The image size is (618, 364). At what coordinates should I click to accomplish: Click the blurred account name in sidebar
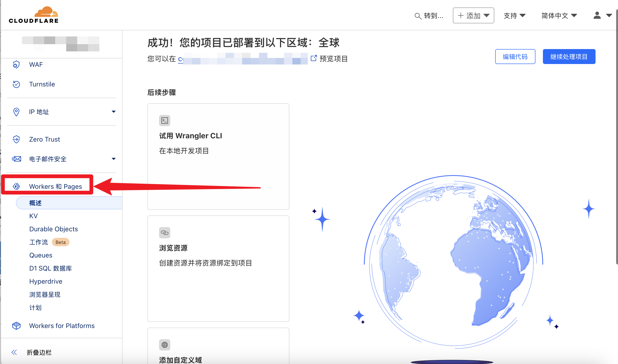(x=61, y=44)
